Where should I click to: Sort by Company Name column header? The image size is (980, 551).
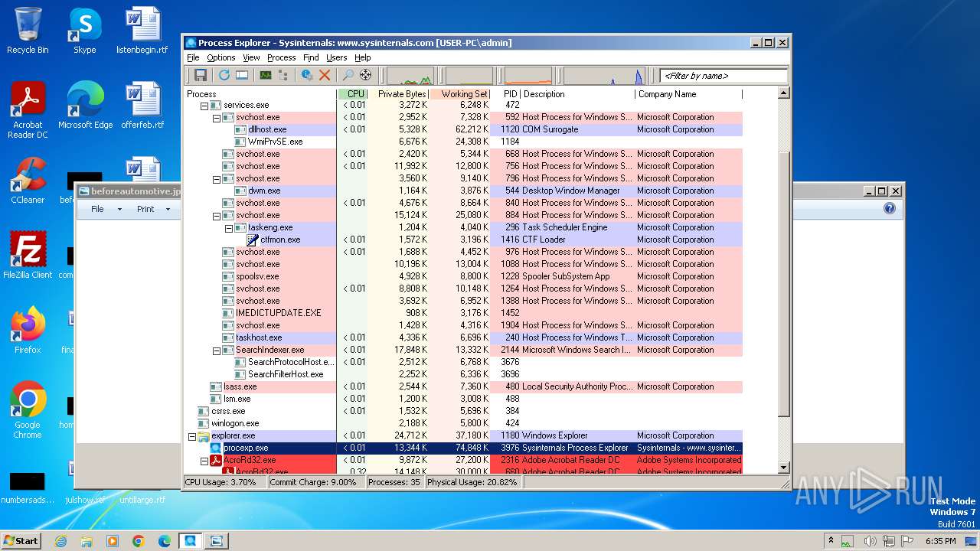tap(688, 94)
